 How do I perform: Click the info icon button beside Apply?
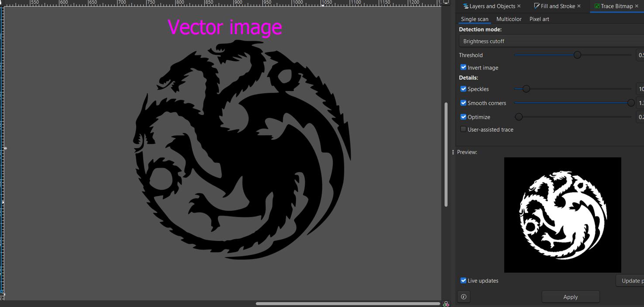pos(464,297)
